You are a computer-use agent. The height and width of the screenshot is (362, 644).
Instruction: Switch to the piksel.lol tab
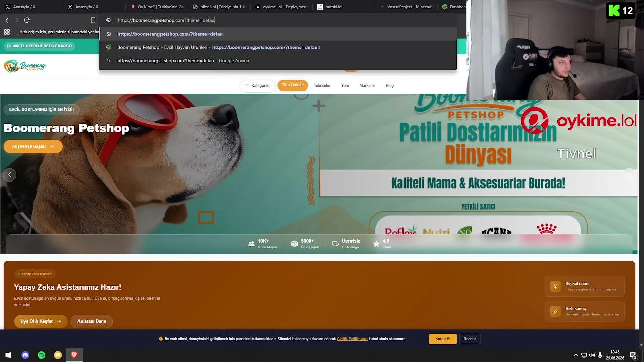click(x=220, y=7)
